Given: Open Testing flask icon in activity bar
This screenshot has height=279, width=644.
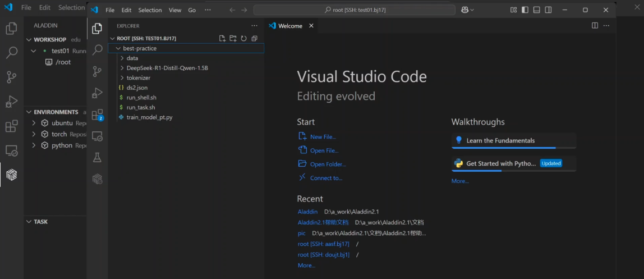Looking at the screenshot, I should tap(98, 157).
